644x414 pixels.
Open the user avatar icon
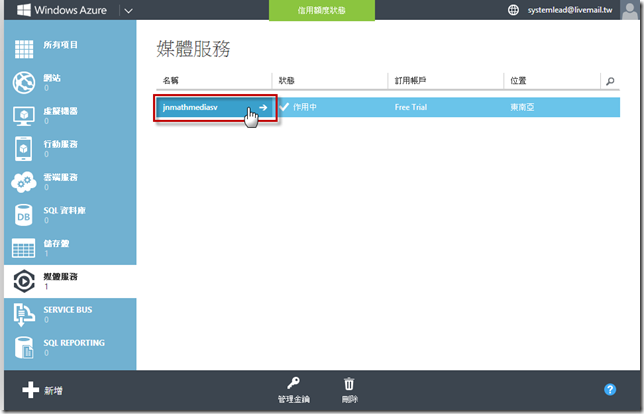click(x=630, y=10)
